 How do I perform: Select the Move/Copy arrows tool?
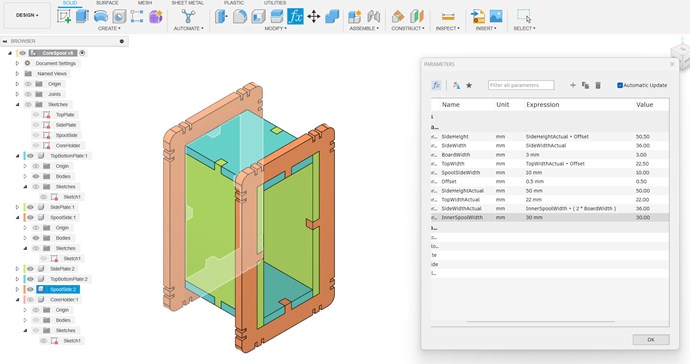point(314,17)
